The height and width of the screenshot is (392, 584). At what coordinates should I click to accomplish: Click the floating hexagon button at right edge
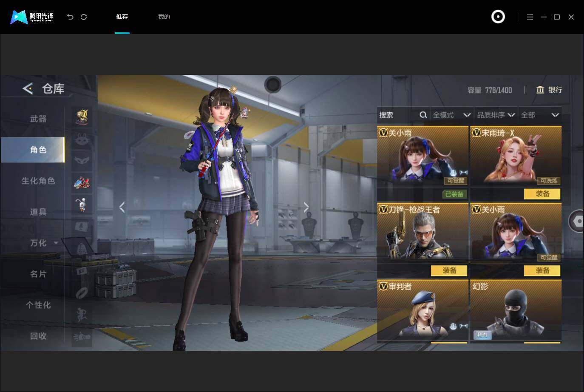click(x=577, y=221)
